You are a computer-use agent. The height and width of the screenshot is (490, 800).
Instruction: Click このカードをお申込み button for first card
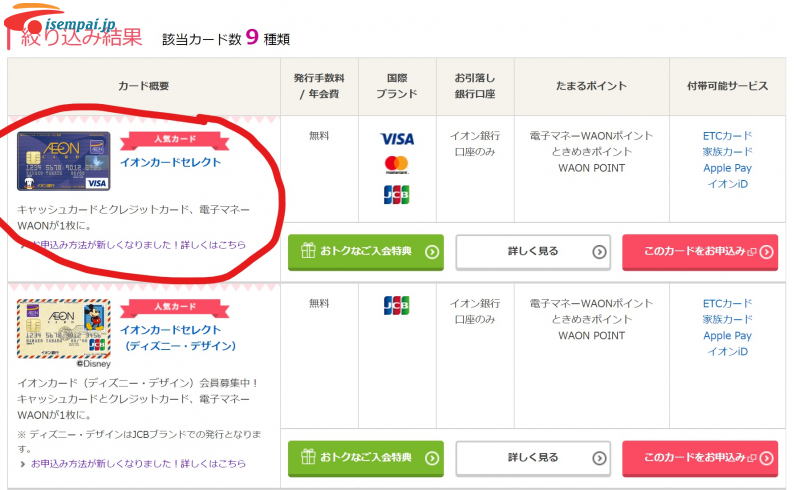point(700,252)
